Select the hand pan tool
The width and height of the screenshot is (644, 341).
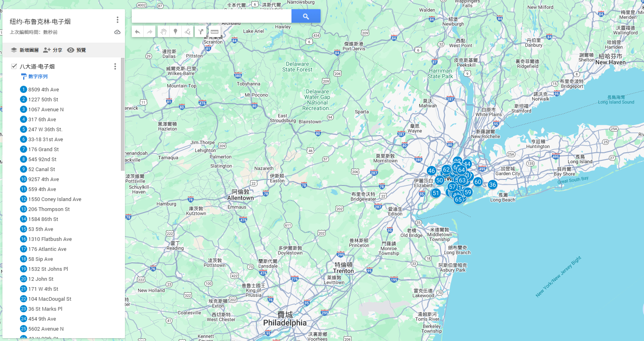pyautogui.click(x=163, y=32)
